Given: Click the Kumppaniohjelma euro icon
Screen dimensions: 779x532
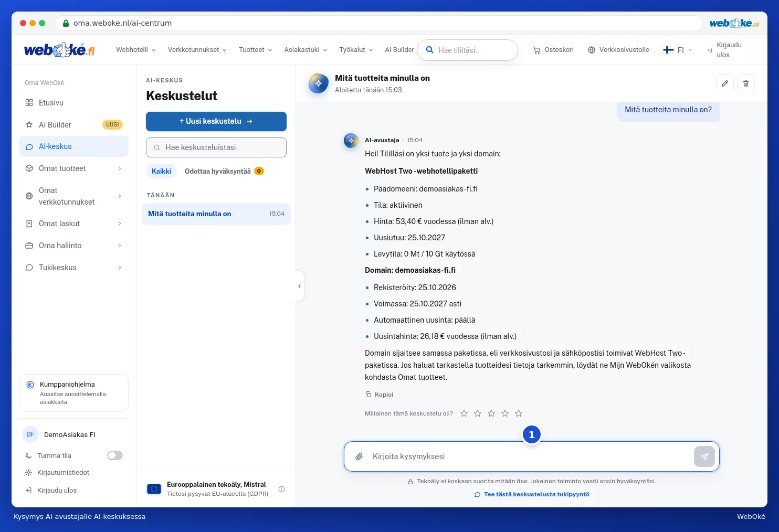Looking at the screenshot, I should tap(30, 385).
